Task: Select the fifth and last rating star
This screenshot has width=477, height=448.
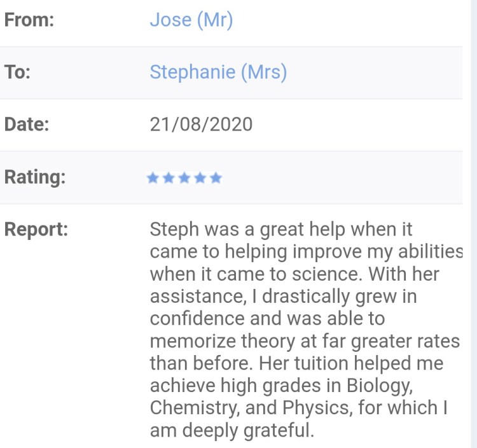Action: pyautogui.click(x=216, y=178)
